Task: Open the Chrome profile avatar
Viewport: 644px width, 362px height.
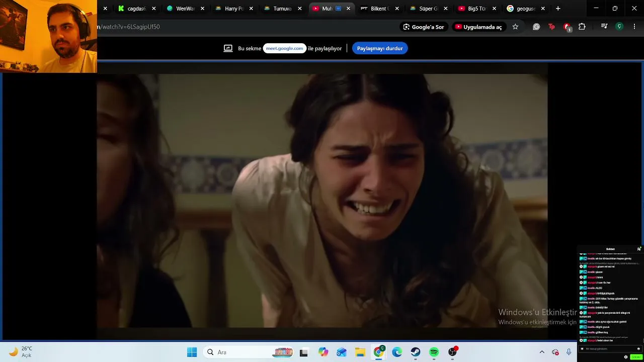Action: [619, 27]
